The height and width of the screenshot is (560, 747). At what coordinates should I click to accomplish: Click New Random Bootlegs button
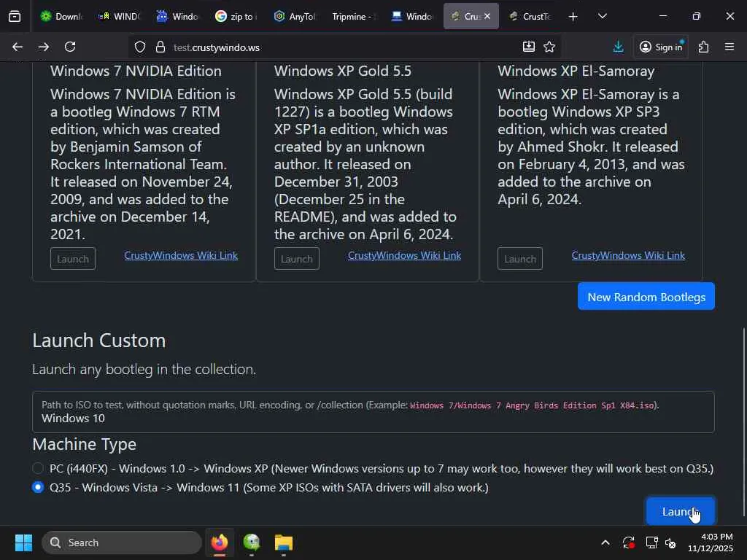[646, 296]
